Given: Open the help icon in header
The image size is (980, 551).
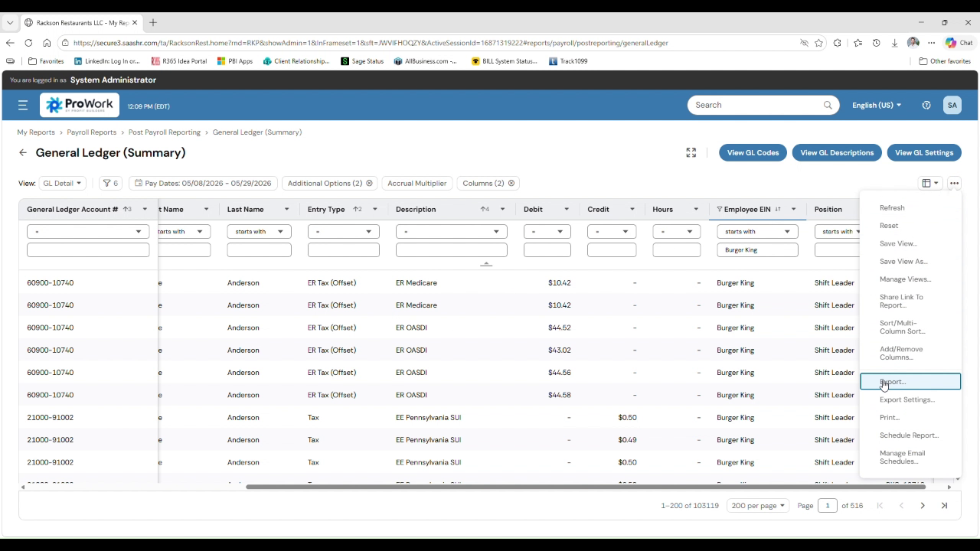Looking at the screenshot, I should point(926,105).
